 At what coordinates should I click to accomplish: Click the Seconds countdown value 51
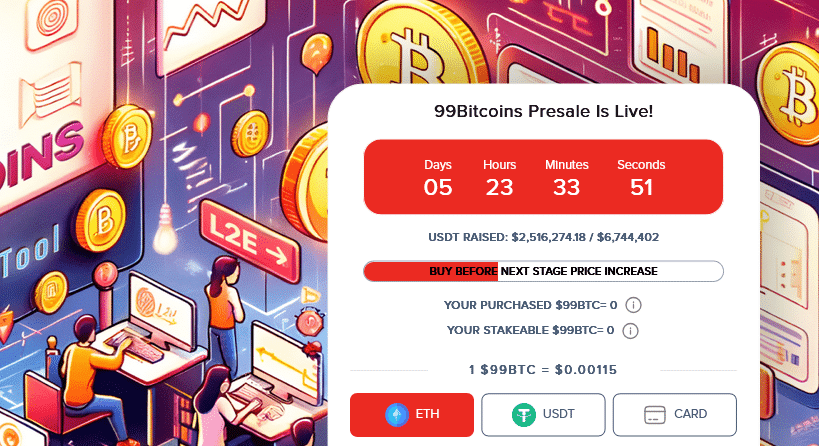point(641,187)
